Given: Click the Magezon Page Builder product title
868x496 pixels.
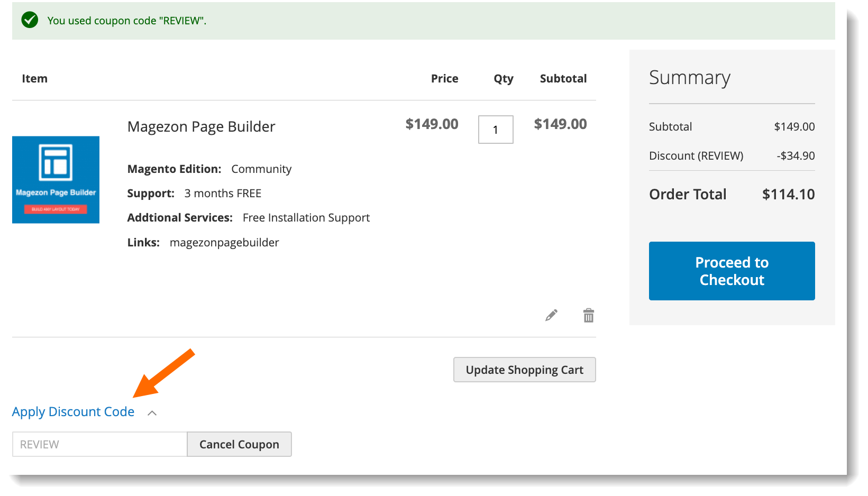Looking at the screenshot, I should coord(201,126).
